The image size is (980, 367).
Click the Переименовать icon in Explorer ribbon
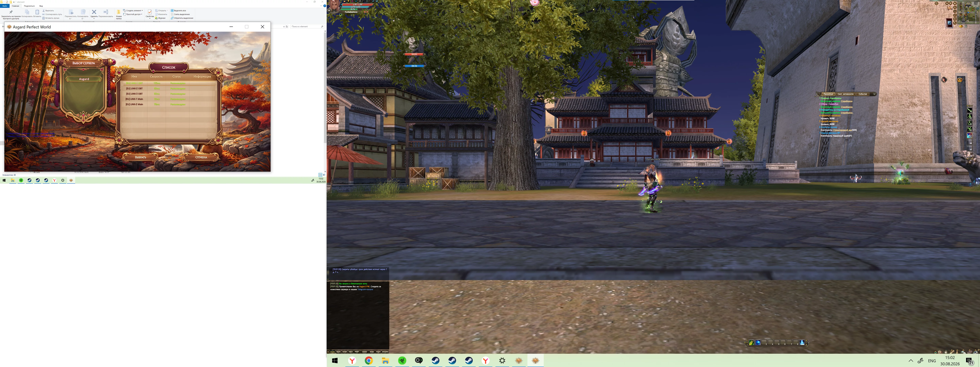coord(106,12)
